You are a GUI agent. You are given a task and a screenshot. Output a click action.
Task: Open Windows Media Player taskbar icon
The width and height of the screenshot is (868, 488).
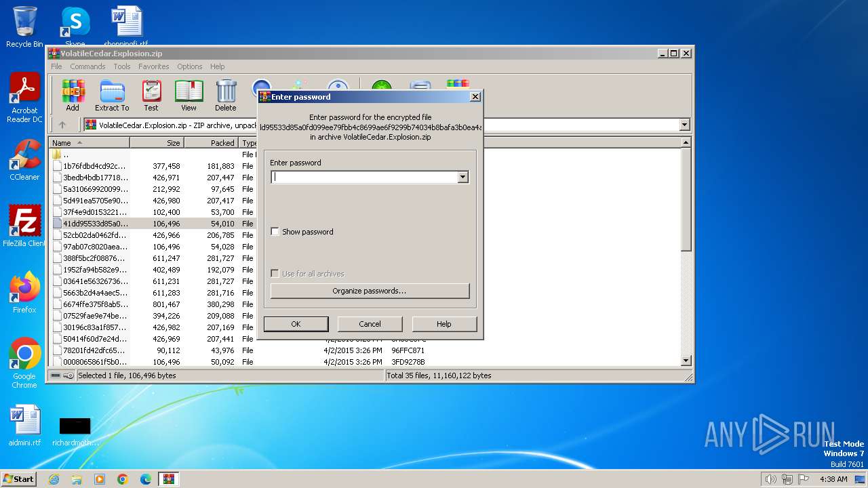click(x=100, y=479)
